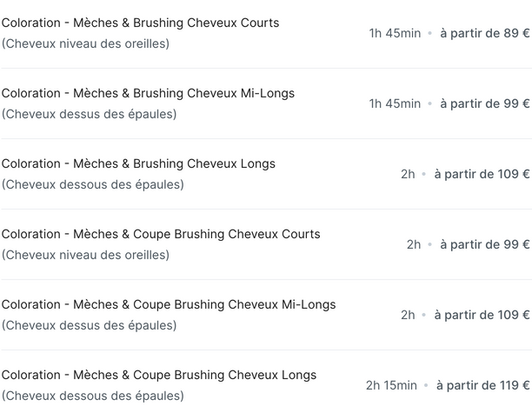Click '1h 45min' duration of Mi-Longs brushing
532x413 pixels.
coord(395,103)
